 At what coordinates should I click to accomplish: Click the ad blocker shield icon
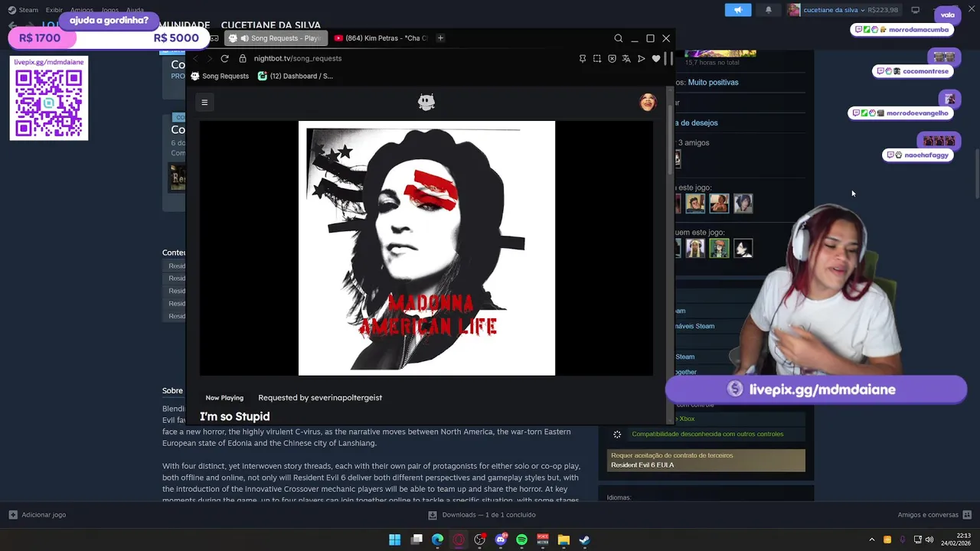(612, 58)
